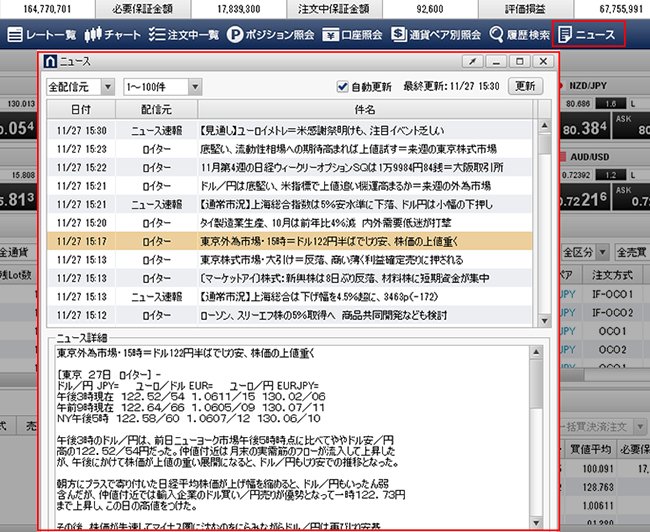Click the news list vertical scrollbar

point(546,220)
